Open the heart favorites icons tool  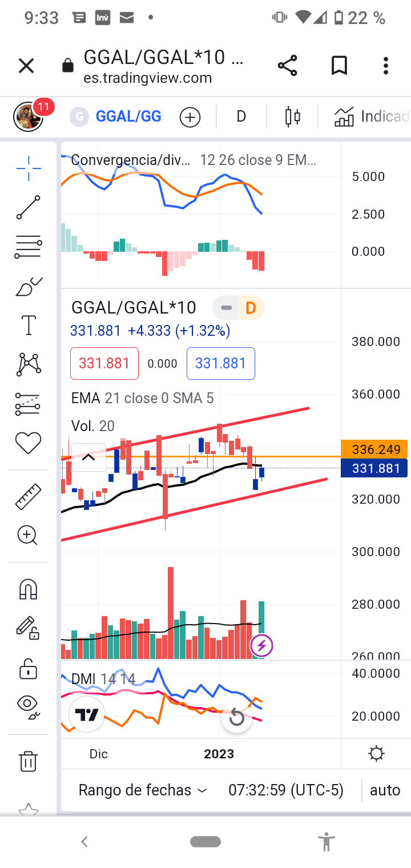point(29,443)
